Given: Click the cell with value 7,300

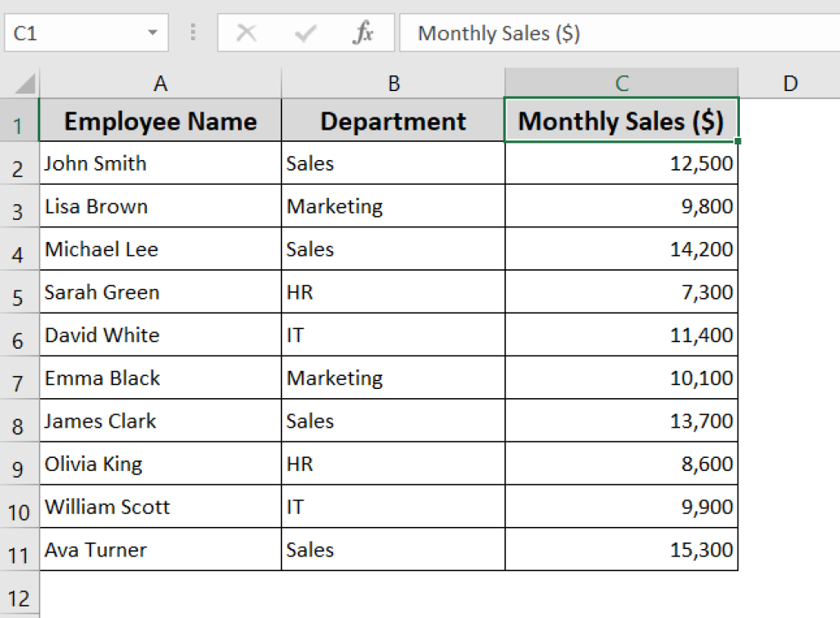Looking at the screenshot, I should click(x=621, y=292).
